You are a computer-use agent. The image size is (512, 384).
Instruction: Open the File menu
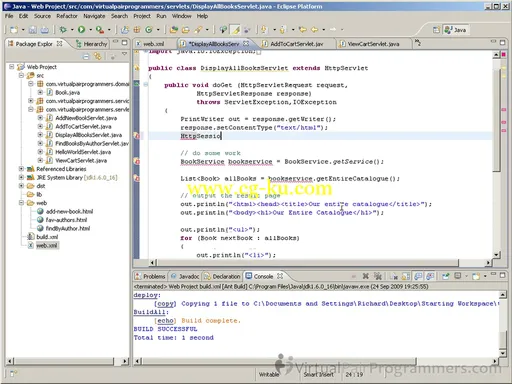pyautogui.click(x=9, y=16)
